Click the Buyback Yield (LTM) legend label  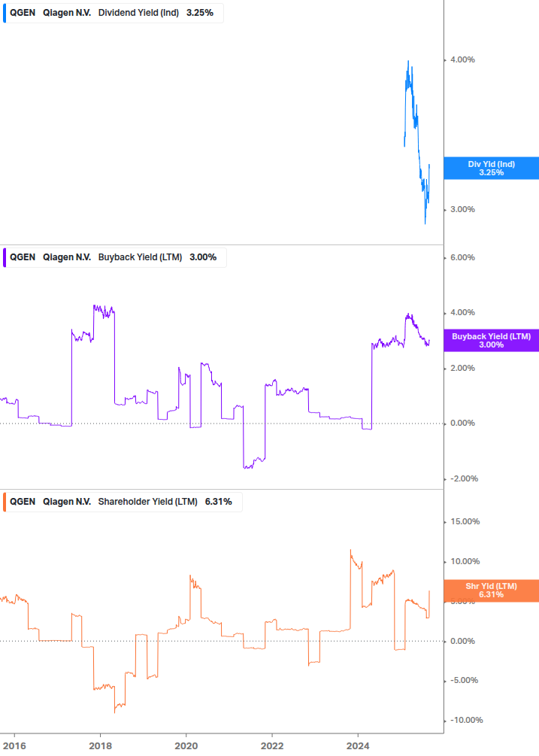pyautogui.click(x=140, y=257)
